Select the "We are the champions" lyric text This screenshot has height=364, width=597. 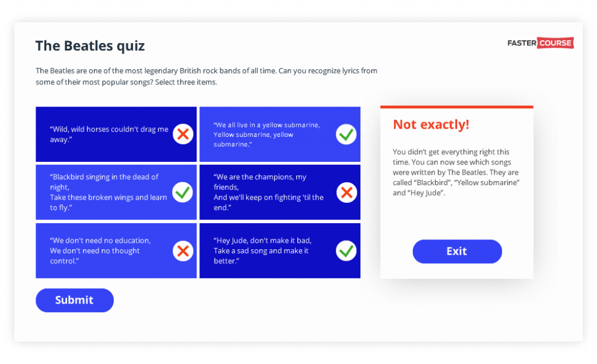click(x=268, y=192)
